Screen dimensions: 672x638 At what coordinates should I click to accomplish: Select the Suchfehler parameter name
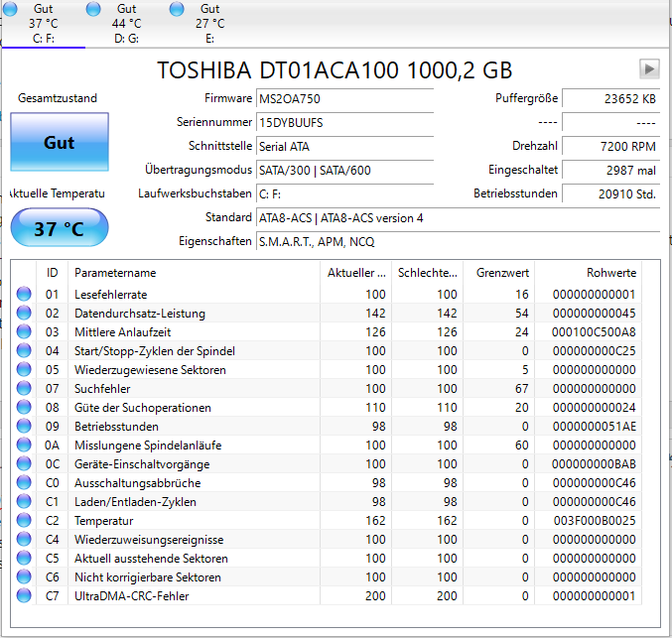102,389
